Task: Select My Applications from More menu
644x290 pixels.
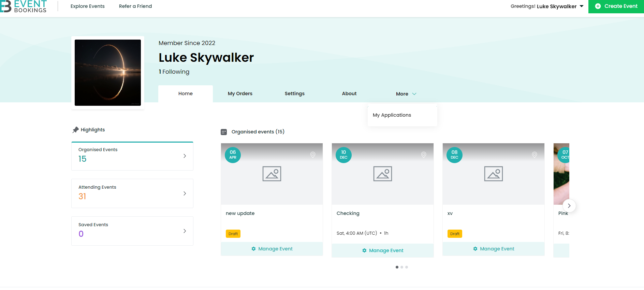Action: pyautogui.click(x=392, y=115)
